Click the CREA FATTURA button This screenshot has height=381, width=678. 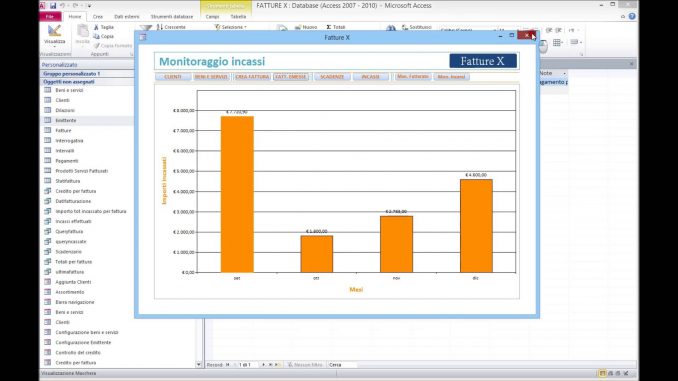point(253,77)
